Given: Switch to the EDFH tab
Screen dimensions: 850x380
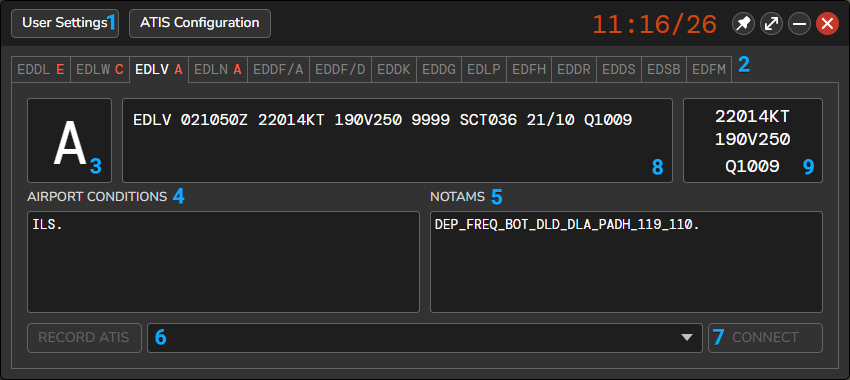Looking at the screenshot, I should pos(529,70).
